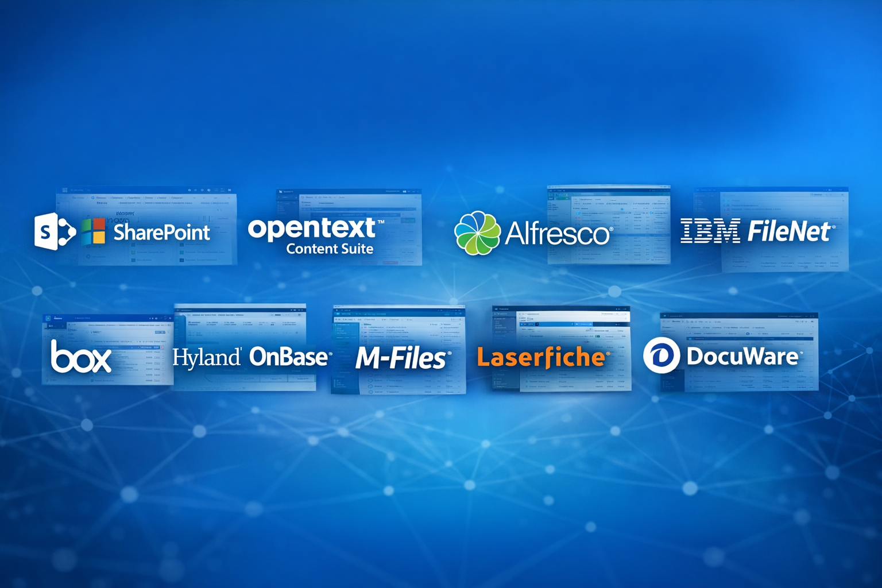Select the M-Files logo

tap(403, 358)
